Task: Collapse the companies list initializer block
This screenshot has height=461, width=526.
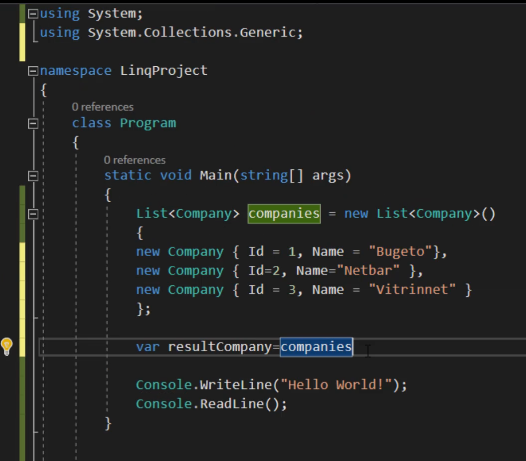Action: coord(33,214)
